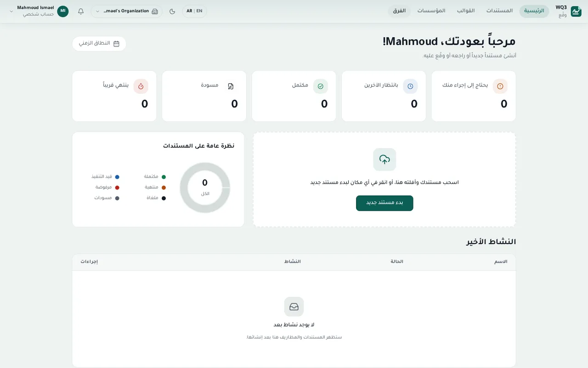The image size is (588, 368).
Task: Click the ينتهي قريباً timer icon
Action: (x=141, y=86)
